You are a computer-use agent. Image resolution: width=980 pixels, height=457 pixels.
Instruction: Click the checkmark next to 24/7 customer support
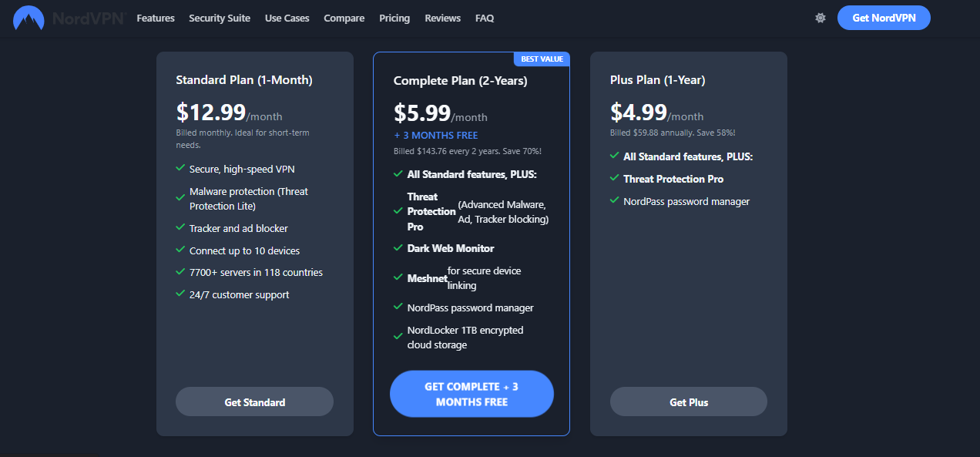click(180, 294)
